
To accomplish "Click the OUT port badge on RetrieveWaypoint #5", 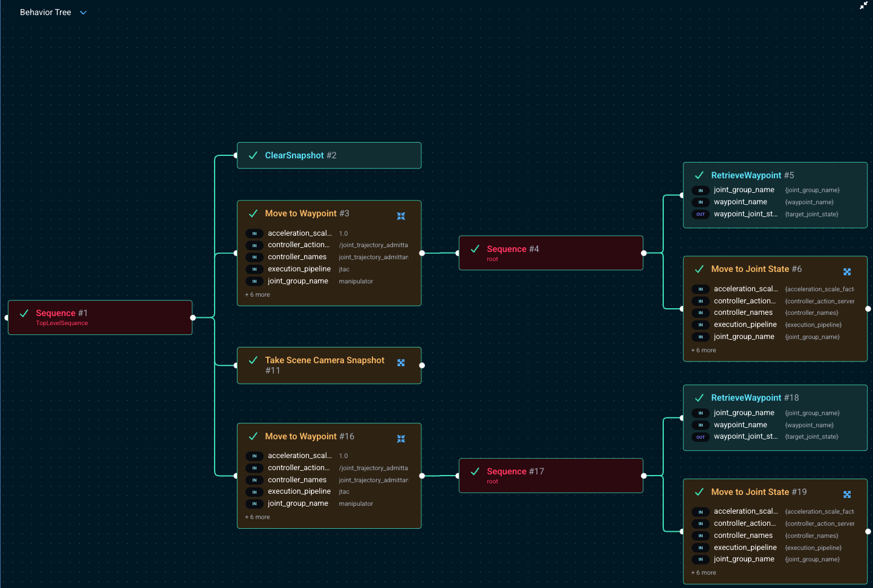I will (700, 214).
